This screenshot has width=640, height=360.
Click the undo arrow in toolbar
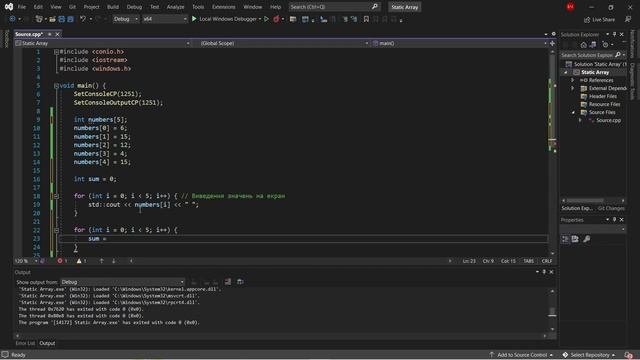click(83, 19)
